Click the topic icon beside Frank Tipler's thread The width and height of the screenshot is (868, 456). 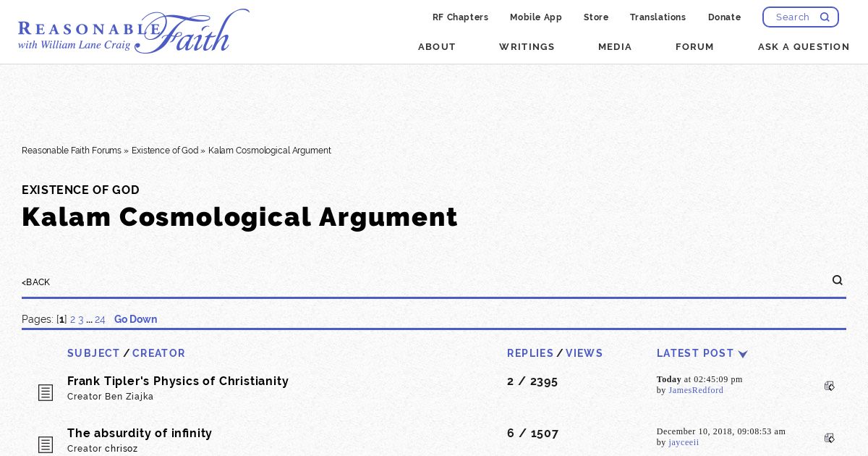(x=46, y=392)
